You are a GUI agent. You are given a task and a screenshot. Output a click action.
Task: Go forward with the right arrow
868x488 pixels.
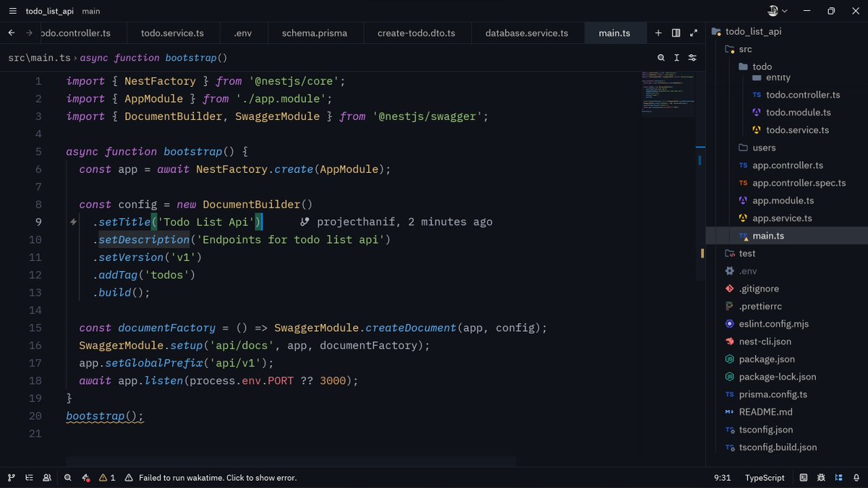[29, 33]
